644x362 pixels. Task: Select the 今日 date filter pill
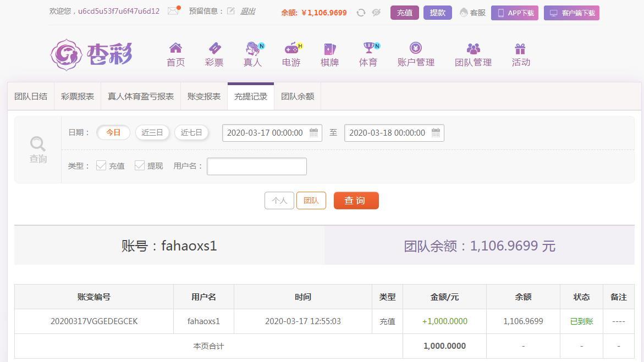point(113,132)
